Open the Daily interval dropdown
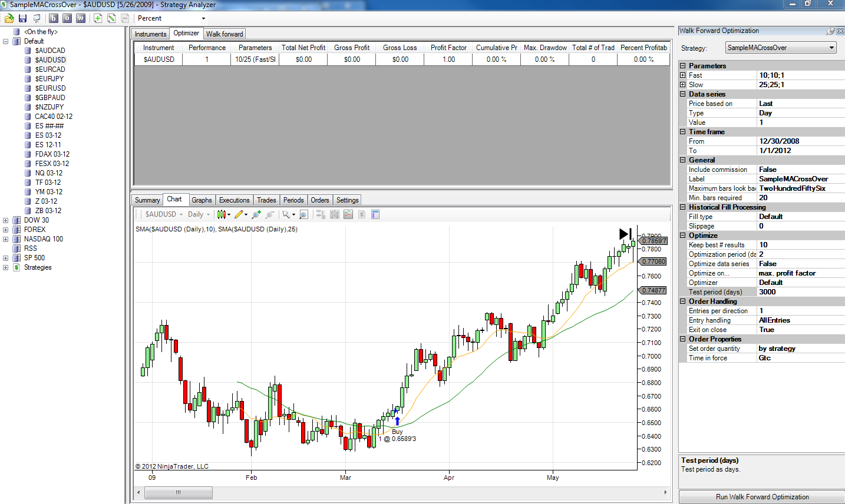This screenshot has height=504, width=845. [199, 214]
